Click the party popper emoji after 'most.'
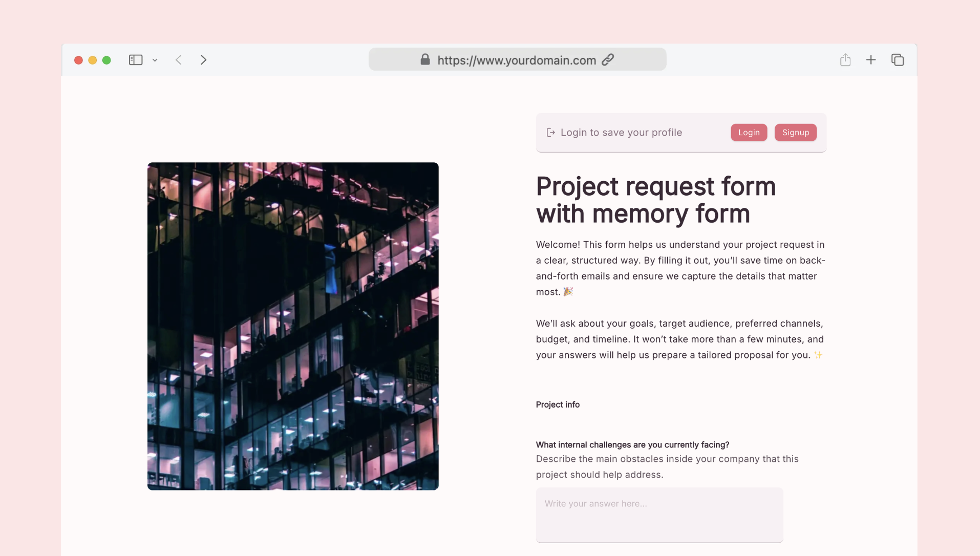The image size is (980, 556). [x=568, y=292]
